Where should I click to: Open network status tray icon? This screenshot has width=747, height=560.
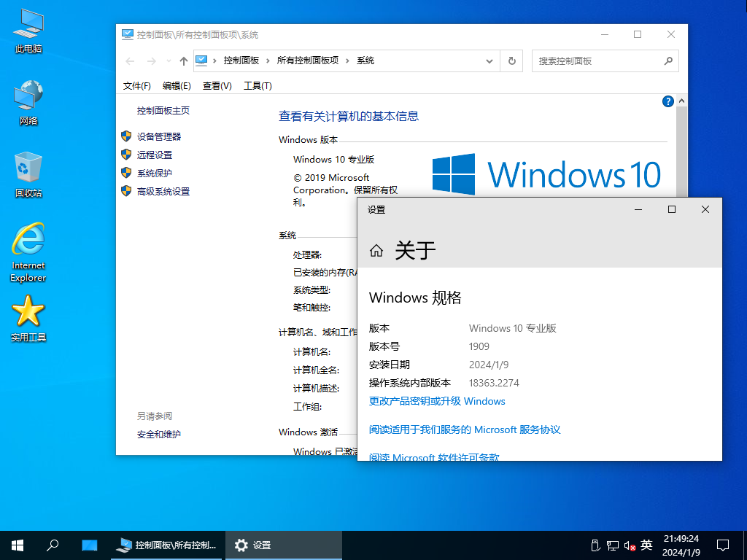(613, 545)
